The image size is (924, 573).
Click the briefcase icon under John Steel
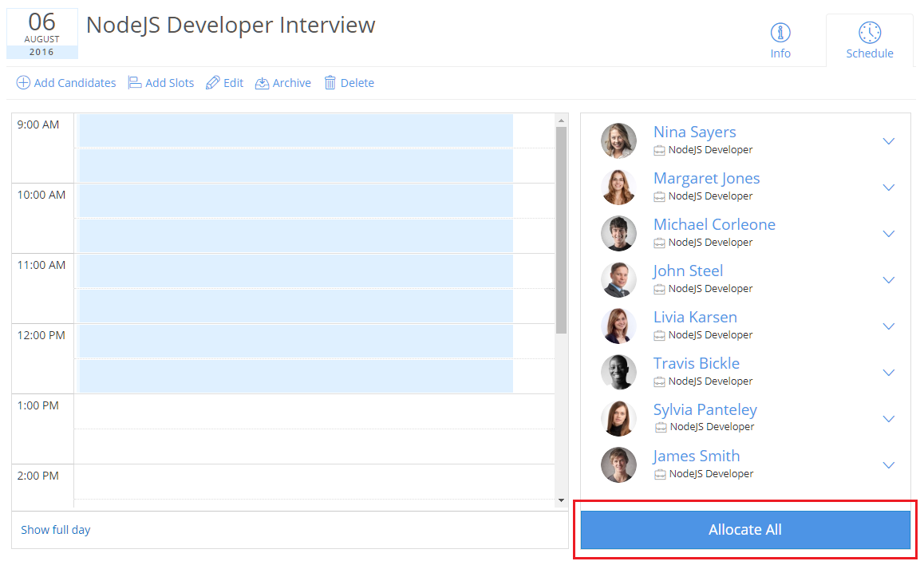[659, 289]
